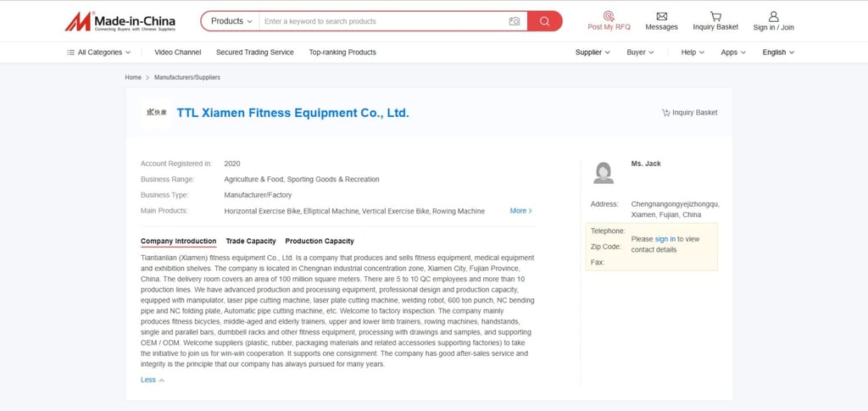
Task: Go to Video Channel
Action: (178, 52)
